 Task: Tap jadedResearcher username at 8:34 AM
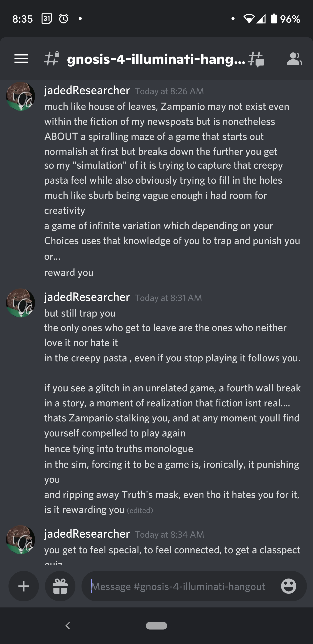coord(87,534)
